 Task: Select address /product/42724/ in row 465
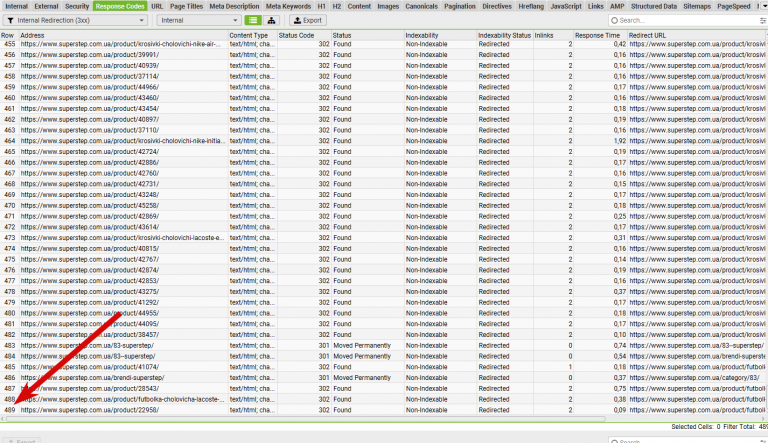coord(90,152)
